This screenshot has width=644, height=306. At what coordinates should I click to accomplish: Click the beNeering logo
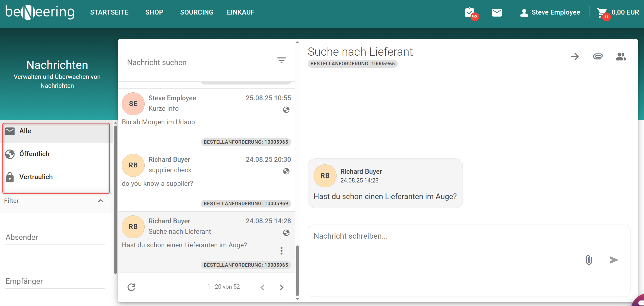[x=40, y=12]
